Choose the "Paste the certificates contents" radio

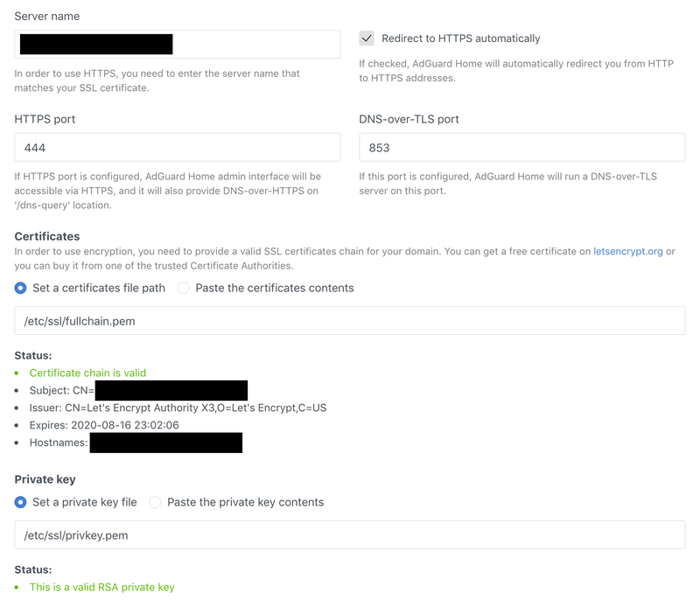click(184, 288)
